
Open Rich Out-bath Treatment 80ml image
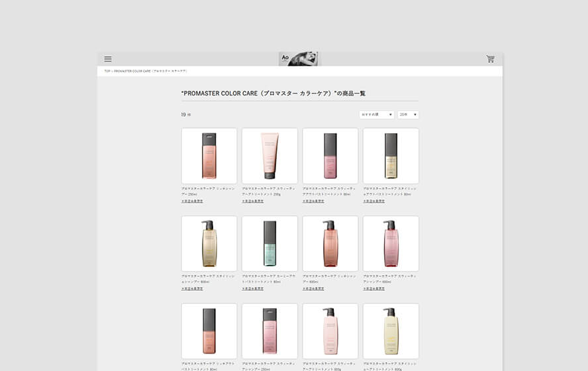pos(209,331)
